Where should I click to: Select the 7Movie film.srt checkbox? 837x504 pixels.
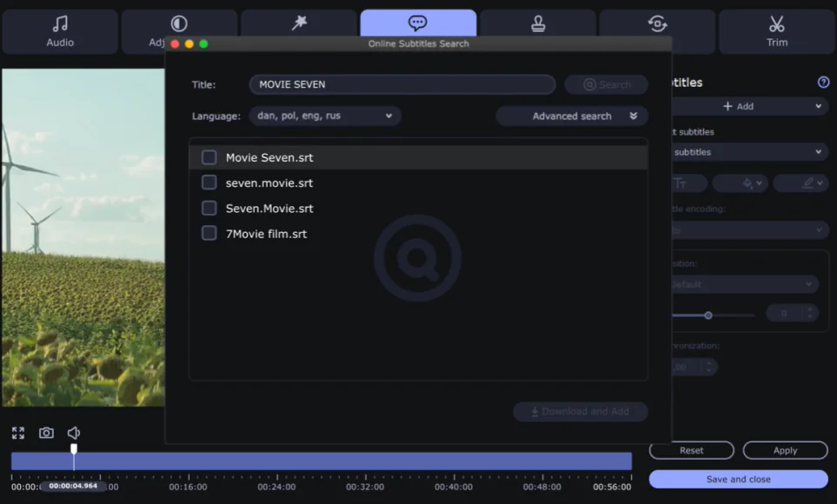[x=209, y=233]
